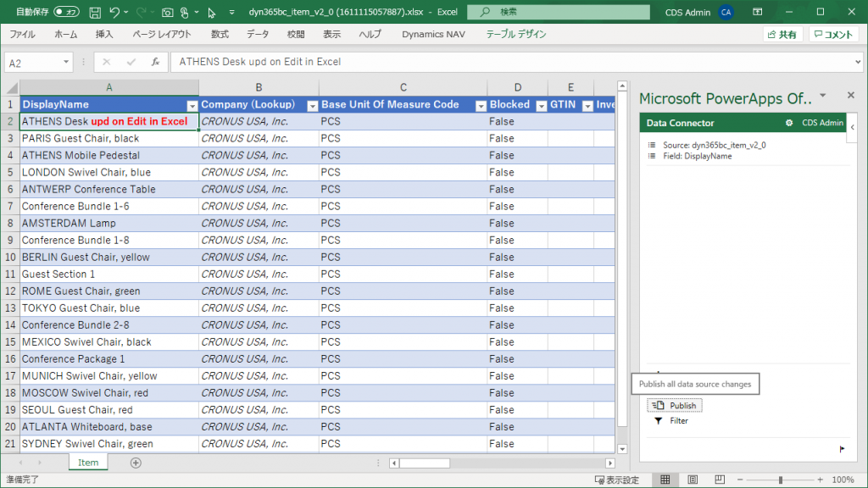
Task: Open DisplayName column filter dropdown
Action: coord(192,105)
